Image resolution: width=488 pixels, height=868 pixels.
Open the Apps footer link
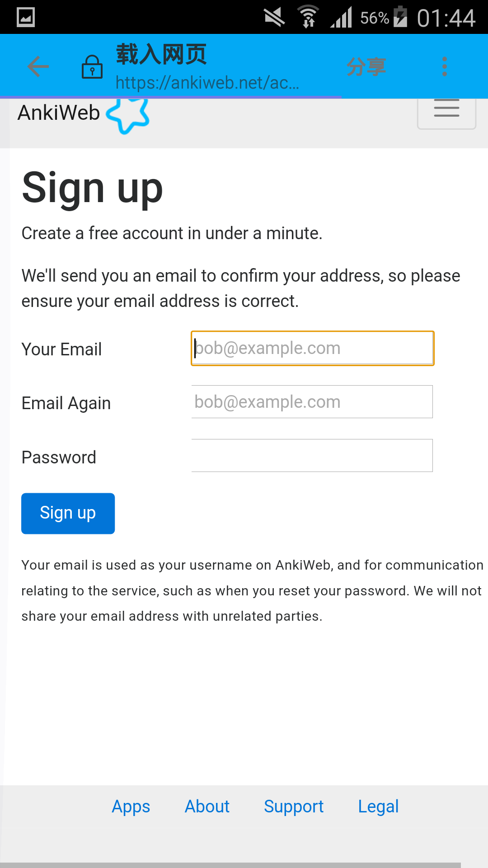tap(131, 807)
